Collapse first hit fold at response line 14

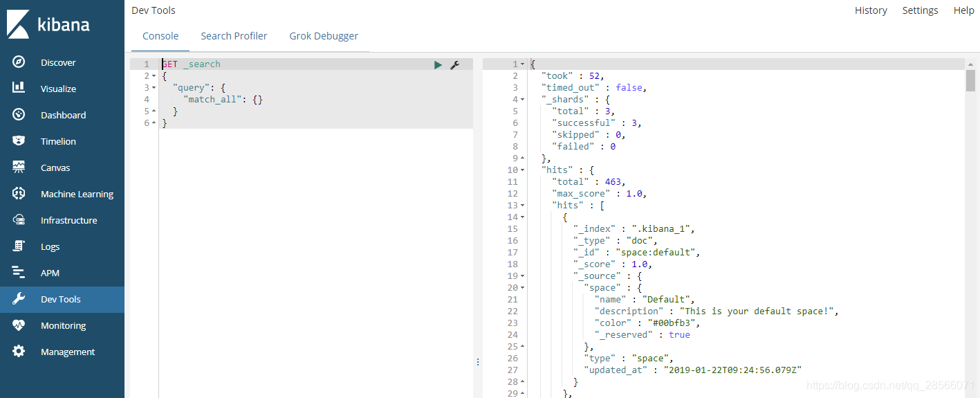522,217
